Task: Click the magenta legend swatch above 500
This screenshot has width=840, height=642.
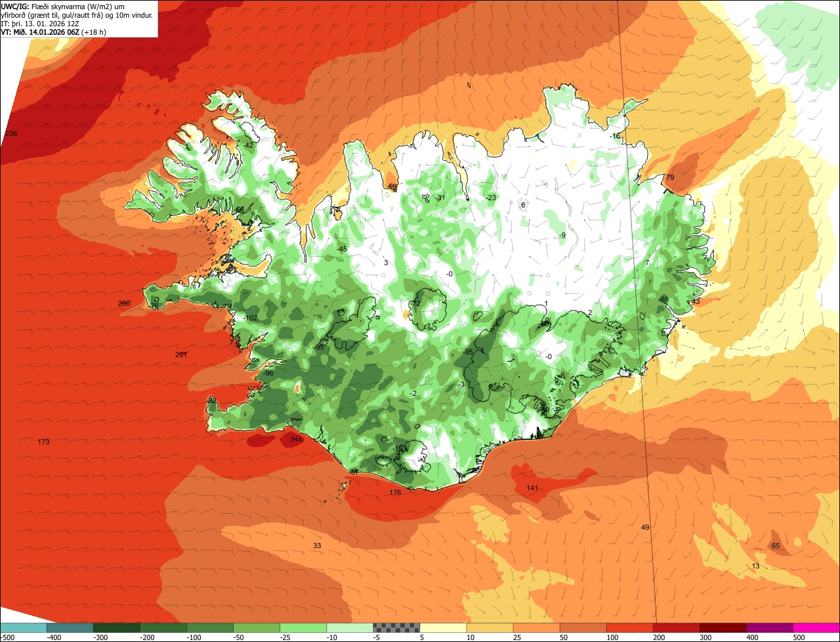Action: [x=816, y=628]
